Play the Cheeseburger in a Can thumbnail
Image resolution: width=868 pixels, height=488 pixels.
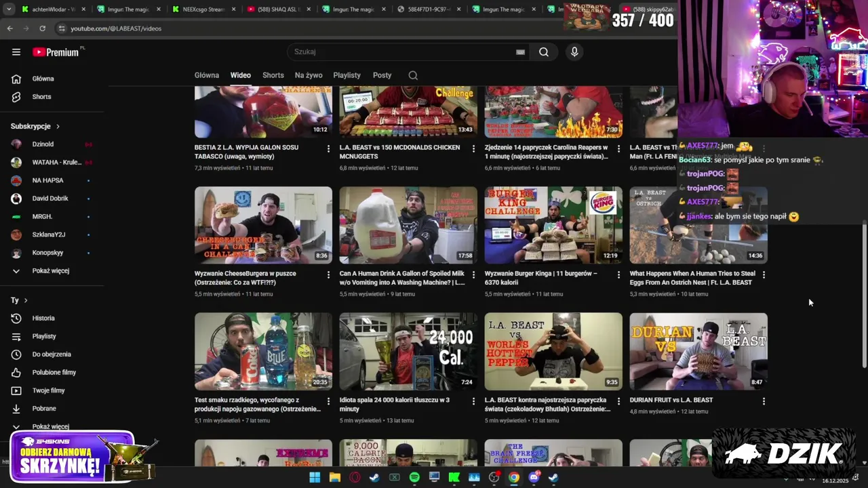tap(263, 225)
